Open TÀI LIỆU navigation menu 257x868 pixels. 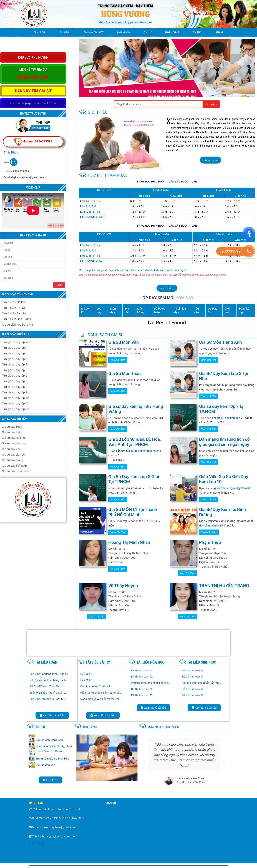(x=64, y=32)
